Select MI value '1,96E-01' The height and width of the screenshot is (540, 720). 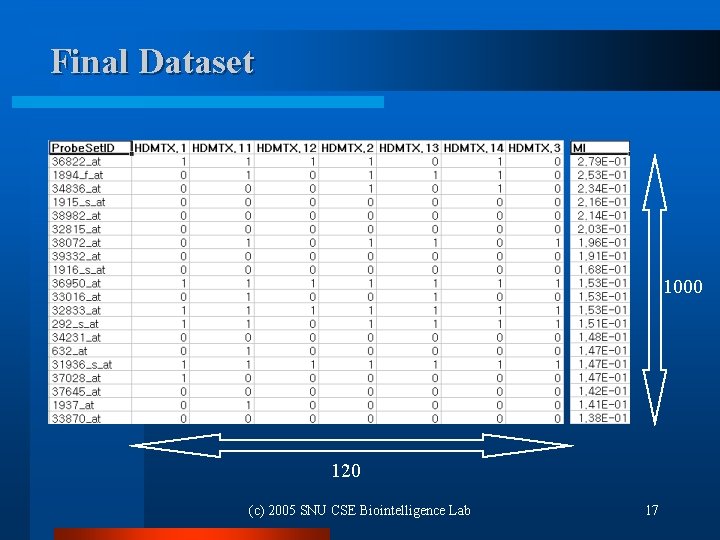(600, 243)
